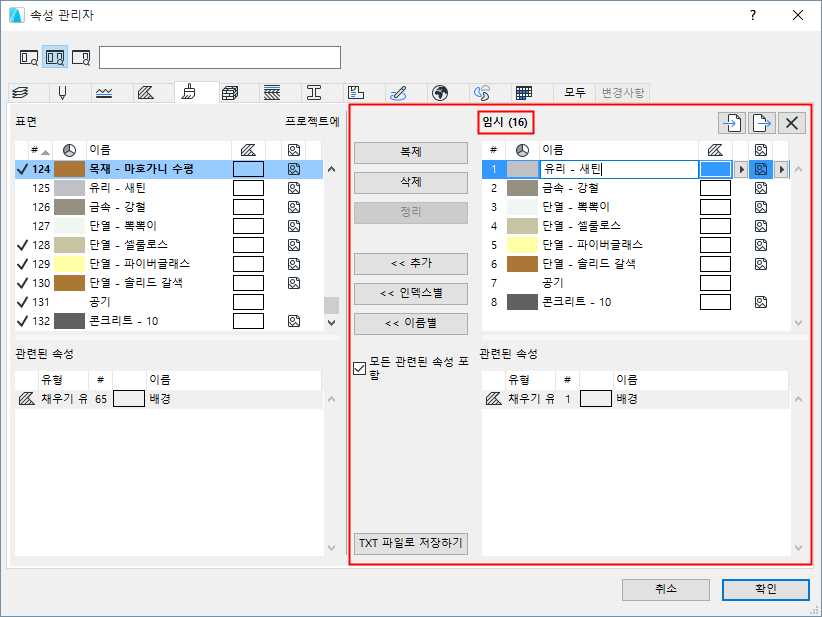
Task: Click the 확인 button
Action: click(765, 589)
